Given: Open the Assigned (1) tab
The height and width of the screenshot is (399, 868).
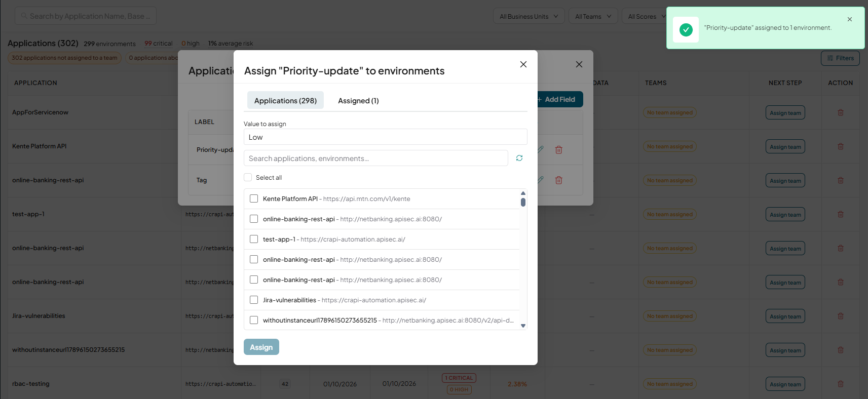Looking at the screenshot, I should 358,100.
